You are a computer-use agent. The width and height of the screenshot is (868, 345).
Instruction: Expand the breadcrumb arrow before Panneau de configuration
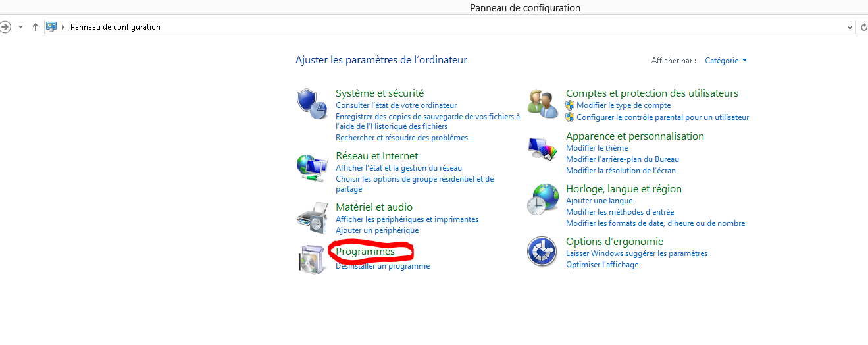click(63, 27)
